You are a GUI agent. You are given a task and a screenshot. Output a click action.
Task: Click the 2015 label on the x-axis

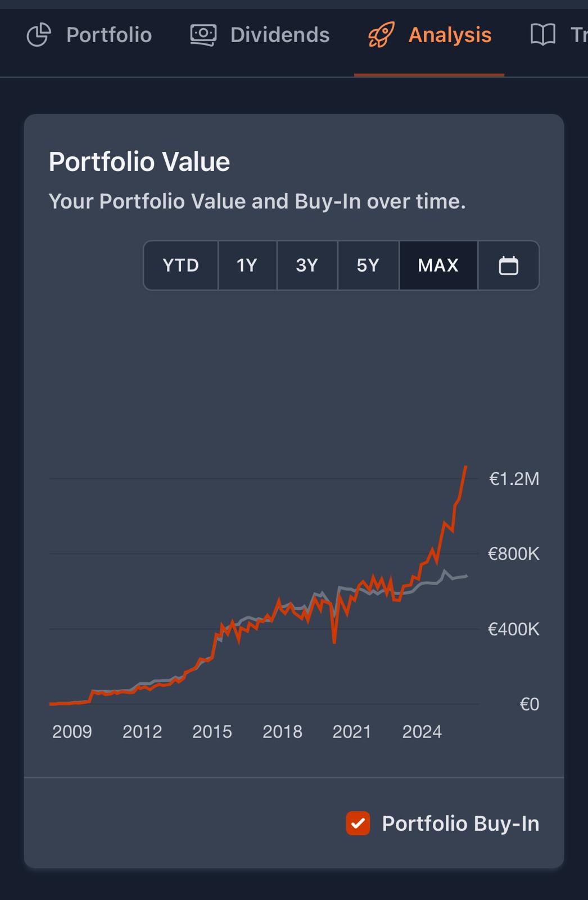coord(212,732)
